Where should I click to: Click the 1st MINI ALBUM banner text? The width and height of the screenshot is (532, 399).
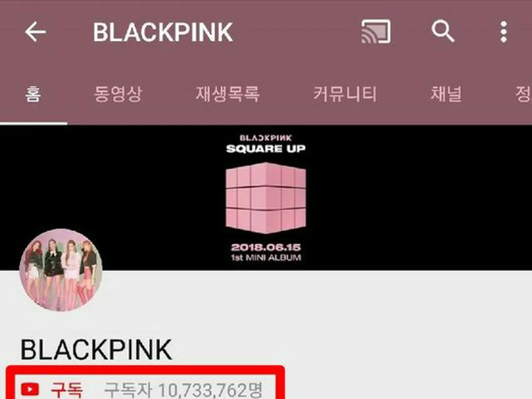pyautogui.click(x=266, y=258)
